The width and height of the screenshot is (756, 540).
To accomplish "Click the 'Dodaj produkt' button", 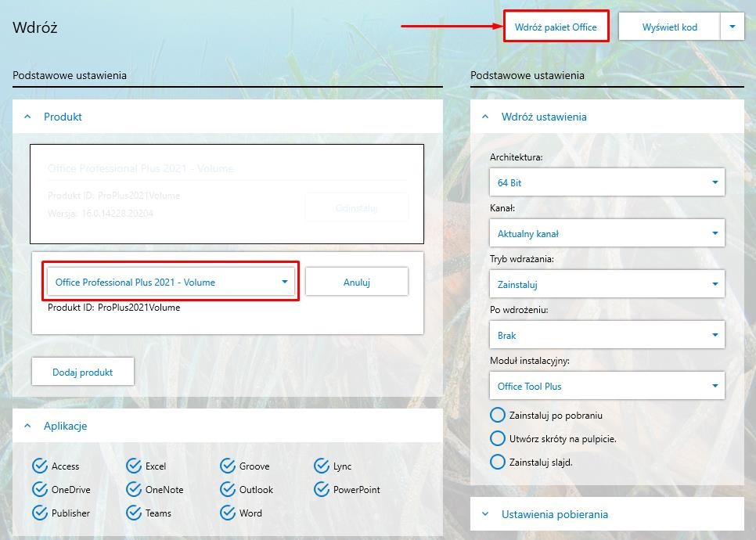I will (x=82, y=373).
